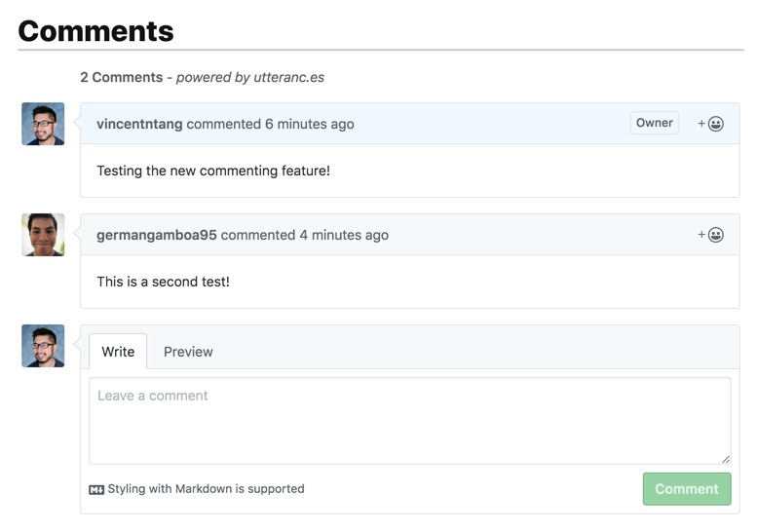Open germangamboa95's profile avatar

tap(43, 235)
